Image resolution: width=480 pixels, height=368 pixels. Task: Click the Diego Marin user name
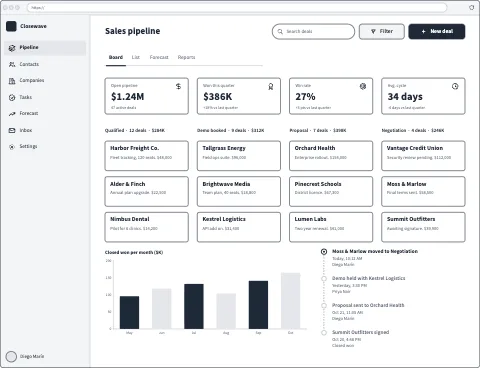point(32,356)
